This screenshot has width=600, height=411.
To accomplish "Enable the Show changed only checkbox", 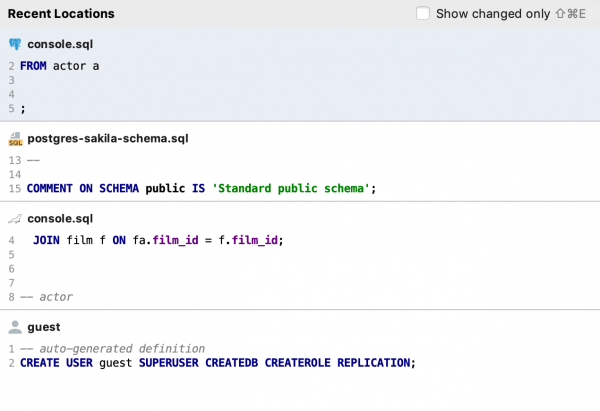I will point(423,13).
